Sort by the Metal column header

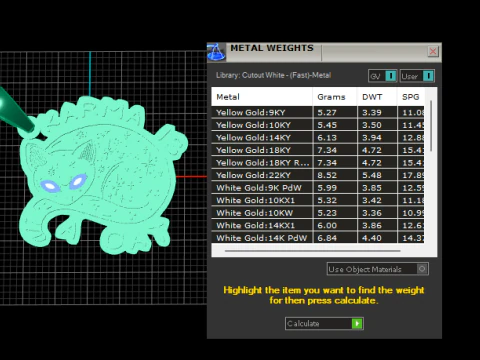click(x=262, y=97)
